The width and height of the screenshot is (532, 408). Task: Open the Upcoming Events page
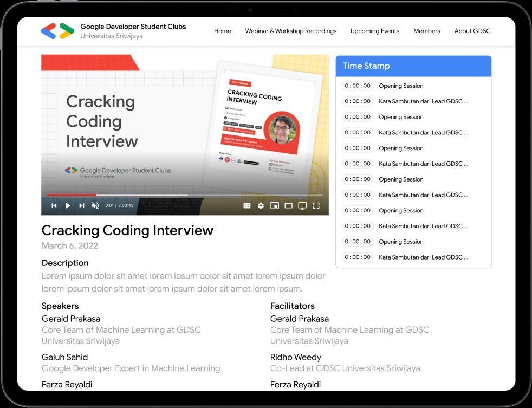[x=375, y=31]
